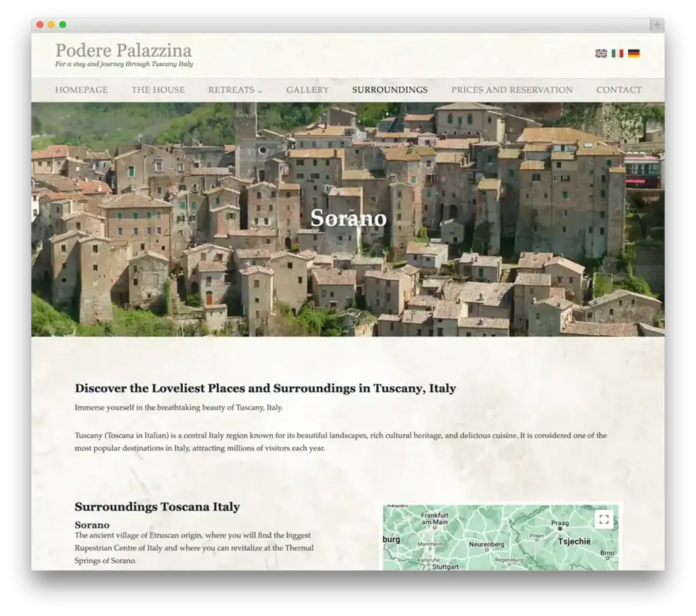Click the Sorano hero image title
This screenshot has height=616, width=696.
pos(349,218)
